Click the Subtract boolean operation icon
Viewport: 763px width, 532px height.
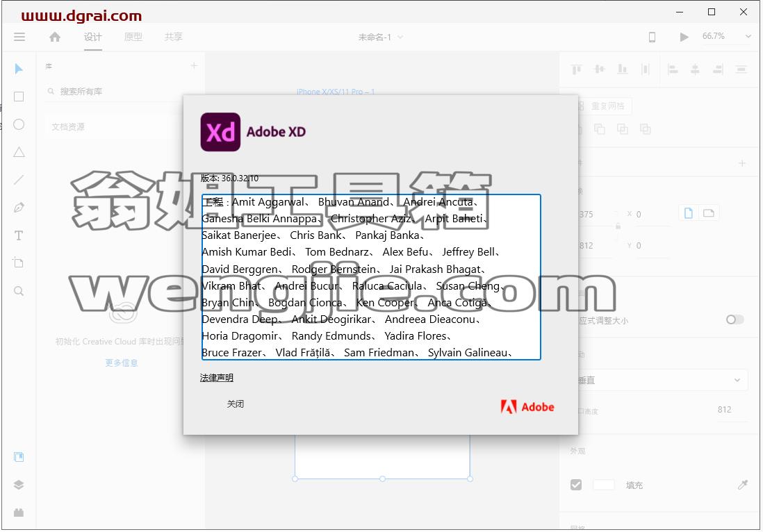[x=600, y=129]
